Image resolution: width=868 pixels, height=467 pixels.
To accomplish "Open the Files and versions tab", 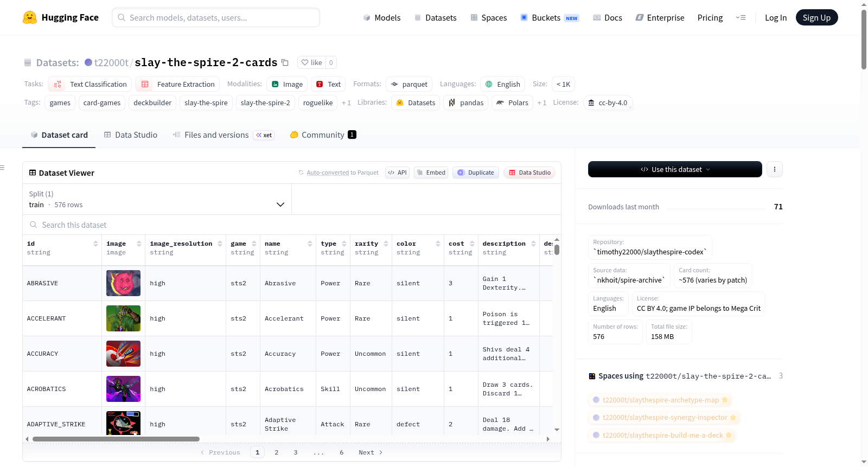I will click(x=223, y=135).
